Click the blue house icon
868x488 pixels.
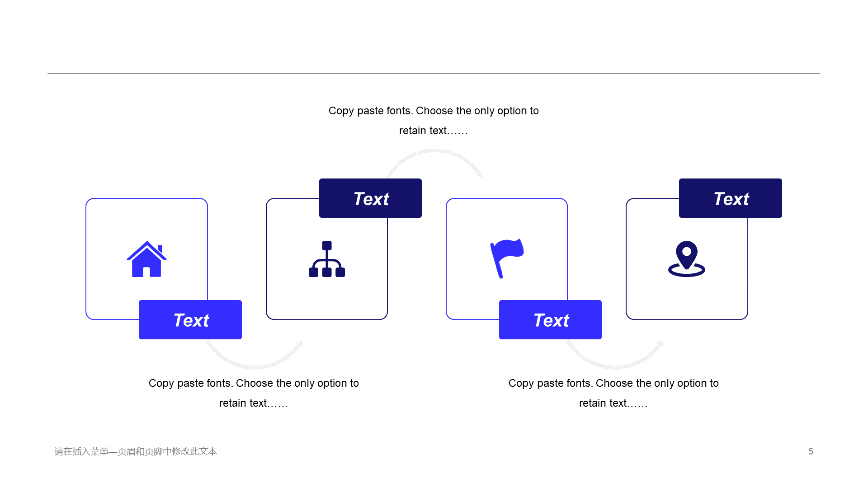[146, 259]
